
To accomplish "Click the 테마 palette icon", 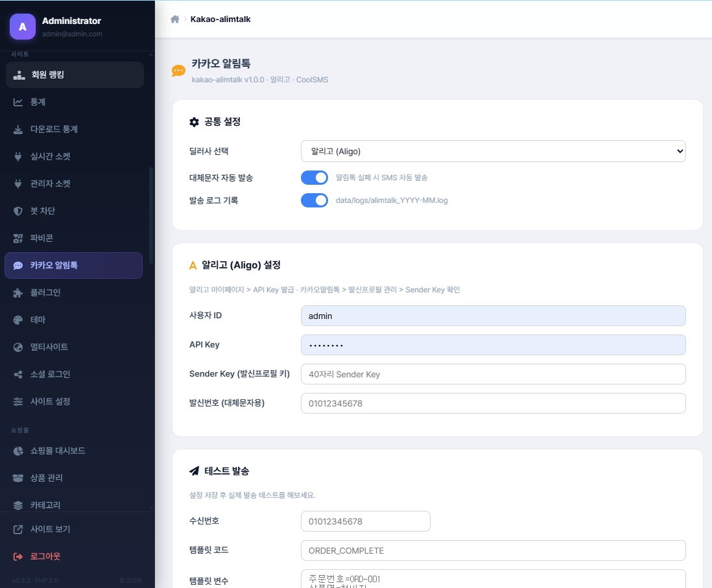I will 18,320.
